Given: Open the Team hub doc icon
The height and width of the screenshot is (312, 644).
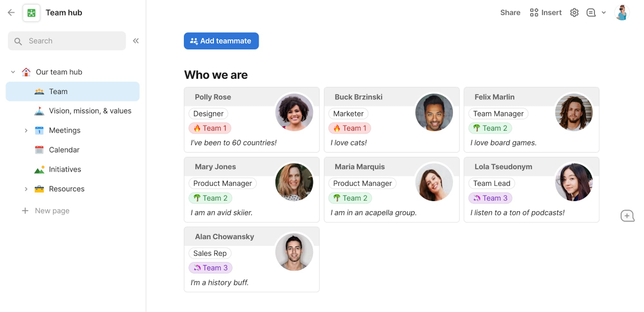Looking at the screenshot, I should coord(31,13).
